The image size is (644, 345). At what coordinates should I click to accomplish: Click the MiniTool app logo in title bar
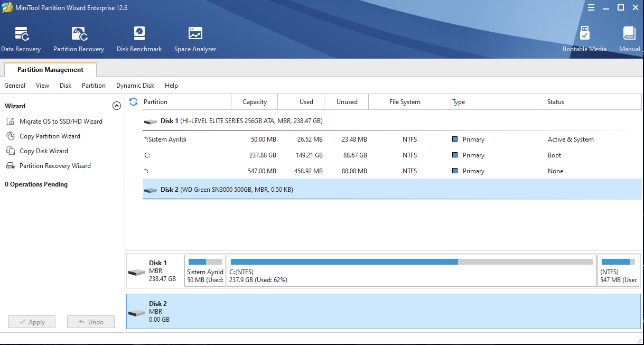7,7
